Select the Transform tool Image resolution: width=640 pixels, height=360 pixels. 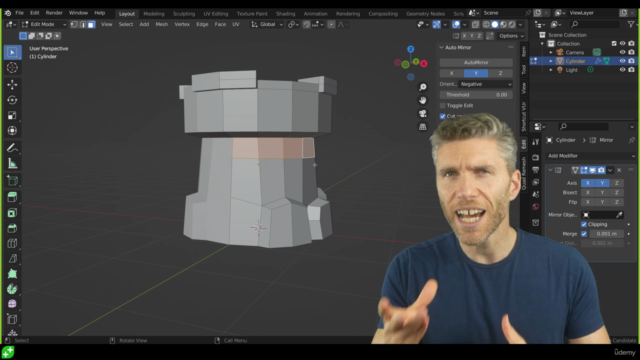point(12,131)
